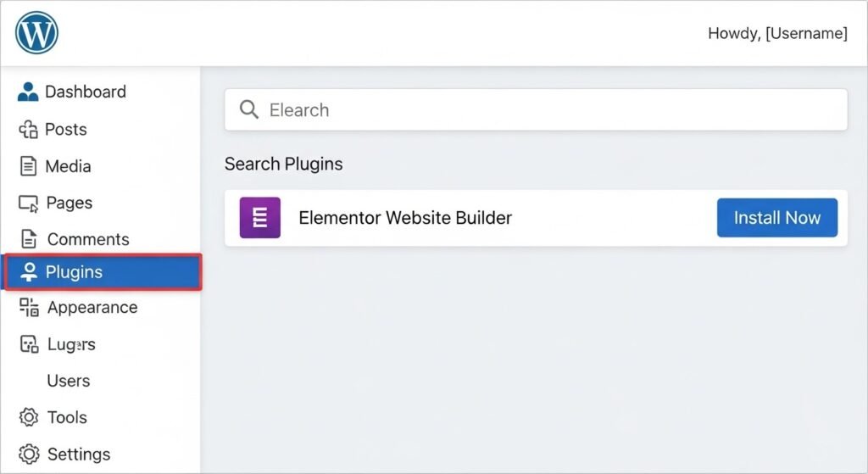
Task: Go to the Dashboard menu item
Action: pos(85,92)
